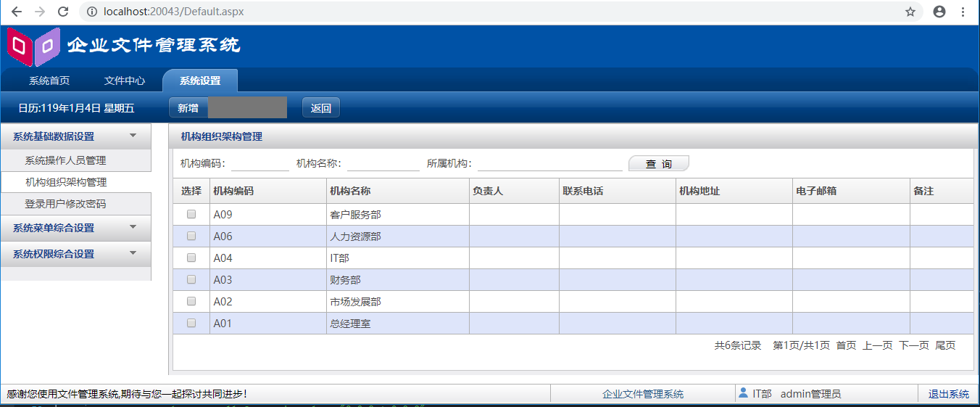Open 系统操作人员管理 in the sidebar
980x407 pixels.
[x=65, y=160]
